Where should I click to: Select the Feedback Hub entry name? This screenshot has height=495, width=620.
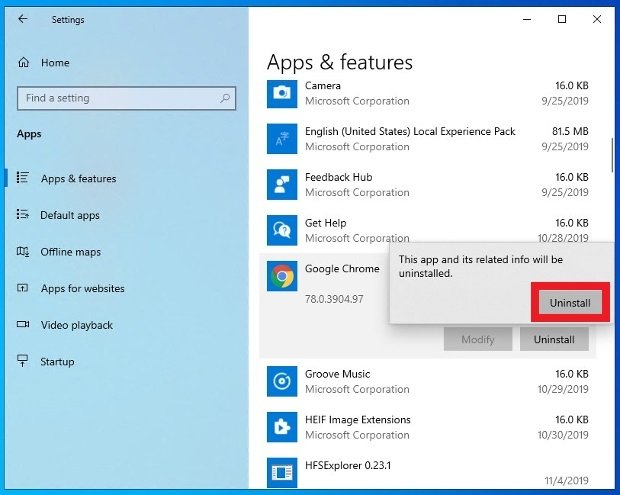338,177
